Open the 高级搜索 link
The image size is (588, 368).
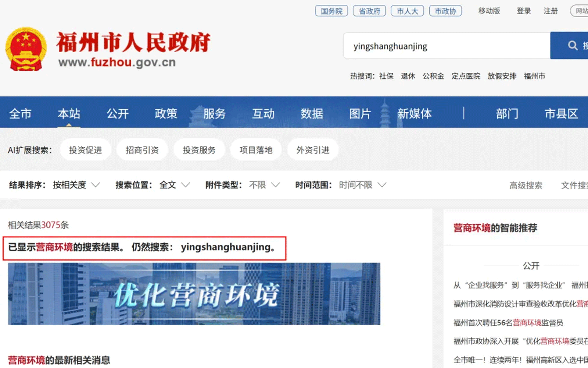tap(526, 185)
